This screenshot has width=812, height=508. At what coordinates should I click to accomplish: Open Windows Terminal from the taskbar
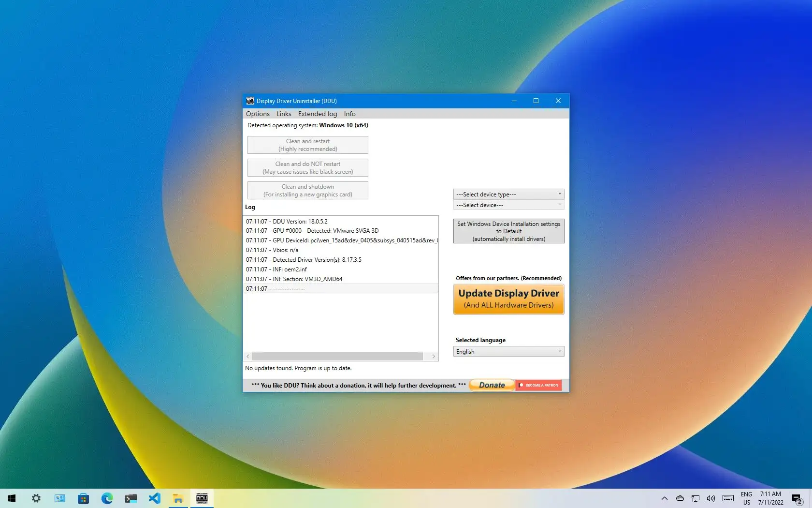130,498
